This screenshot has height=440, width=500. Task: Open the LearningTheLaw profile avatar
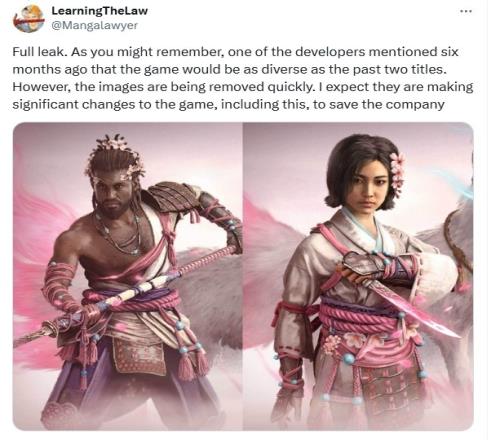click(x=28, y=18)
